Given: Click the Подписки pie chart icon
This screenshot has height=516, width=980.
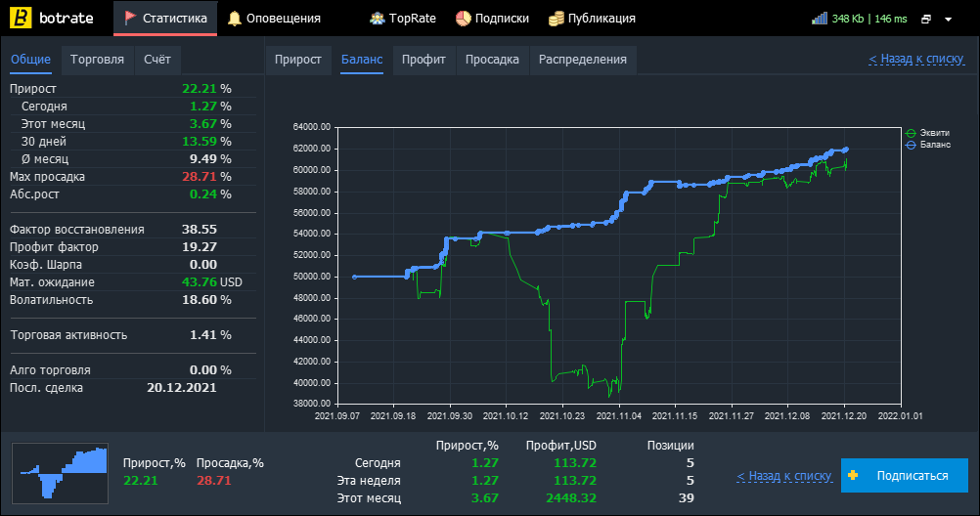Looking at the screenshot, I should click(x=464, y=19).
